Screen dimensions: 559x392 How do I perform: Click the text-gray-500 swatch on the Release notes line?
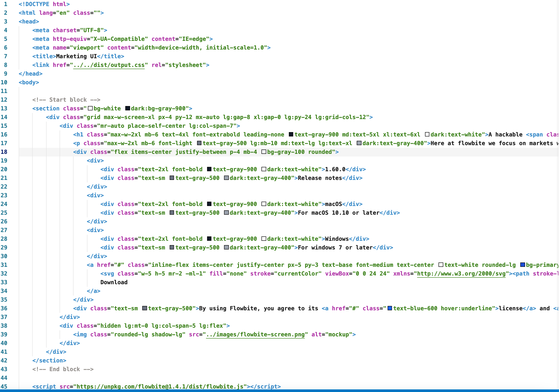pyautogui.click(x=172, y=178)
